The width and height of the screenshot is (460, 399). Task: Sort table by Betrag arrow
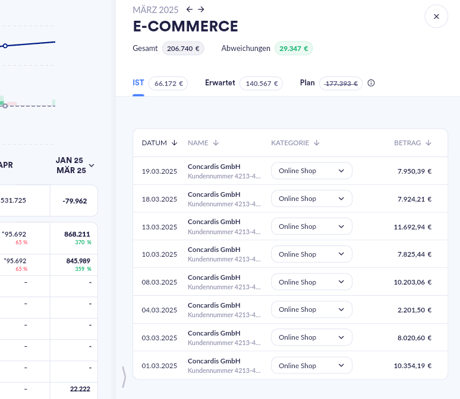(428, 143)
